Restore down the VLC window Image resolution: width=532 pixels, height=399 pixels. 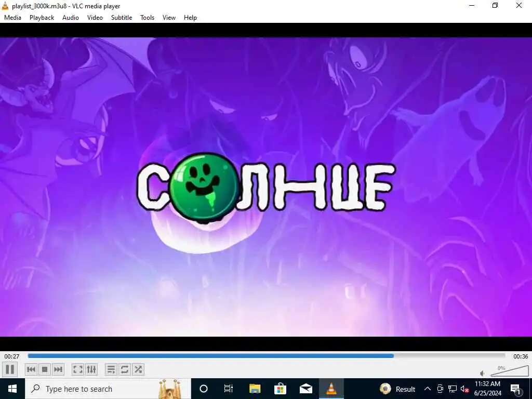495,6
